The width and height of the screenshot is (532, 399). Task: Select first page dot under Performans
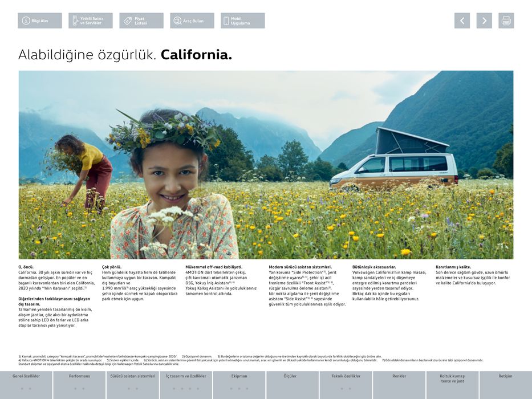(x=75, y=389)
